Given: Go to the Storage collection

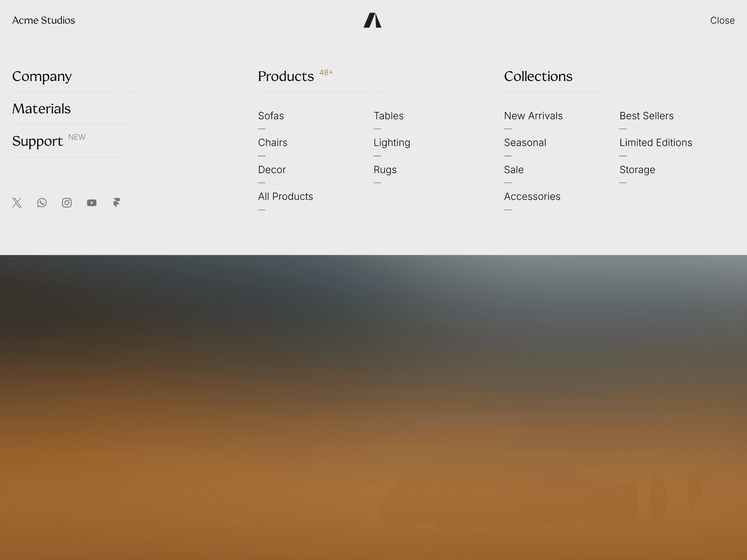Looking at the screenshot, I should [x=637, y=170].
